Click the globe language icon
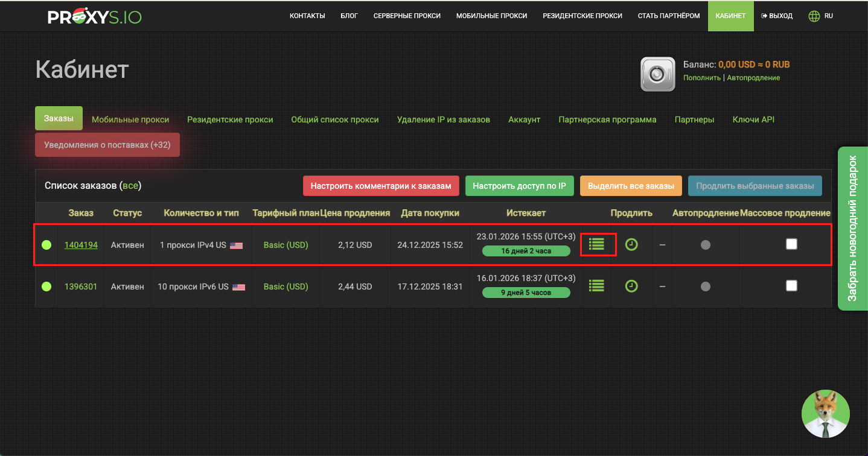 point(814,16)
